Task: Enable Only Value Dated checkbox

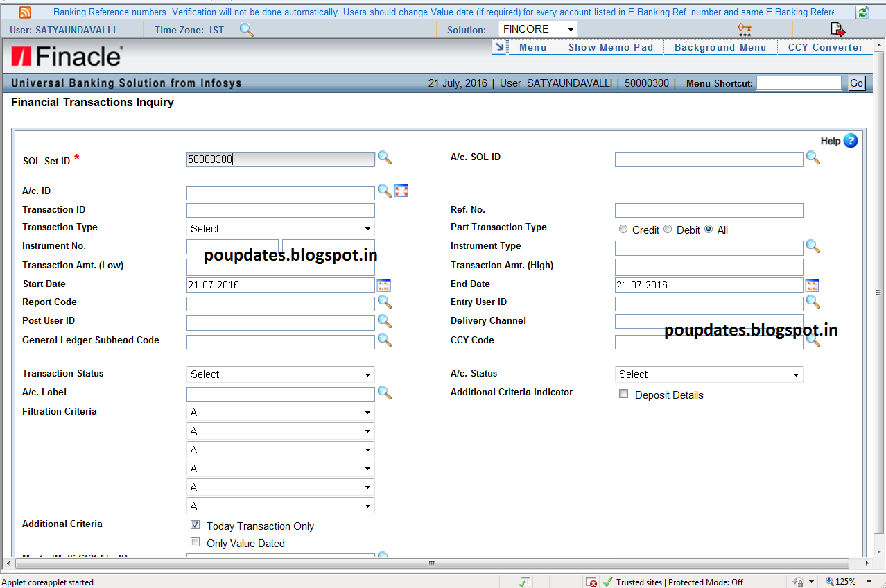Action: click(x=196, y=542)
